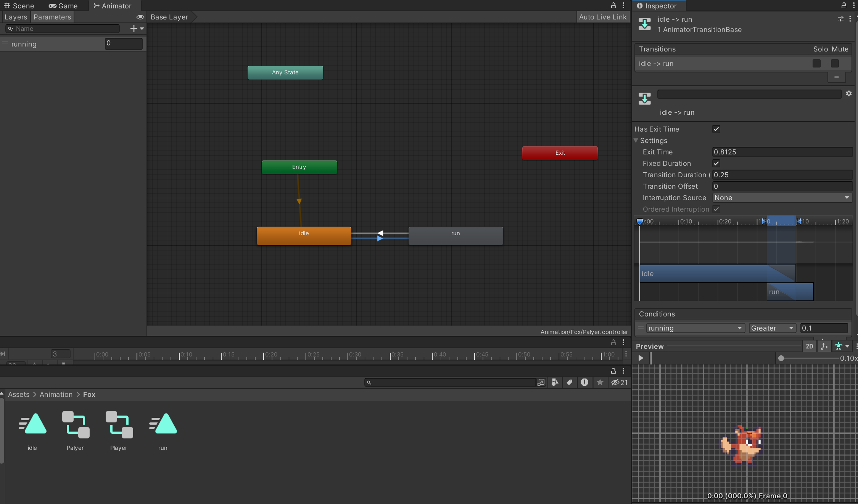Switch to the Scene tab
The height and width of the screenshot is (504, 858).
(x=19, y=6)
